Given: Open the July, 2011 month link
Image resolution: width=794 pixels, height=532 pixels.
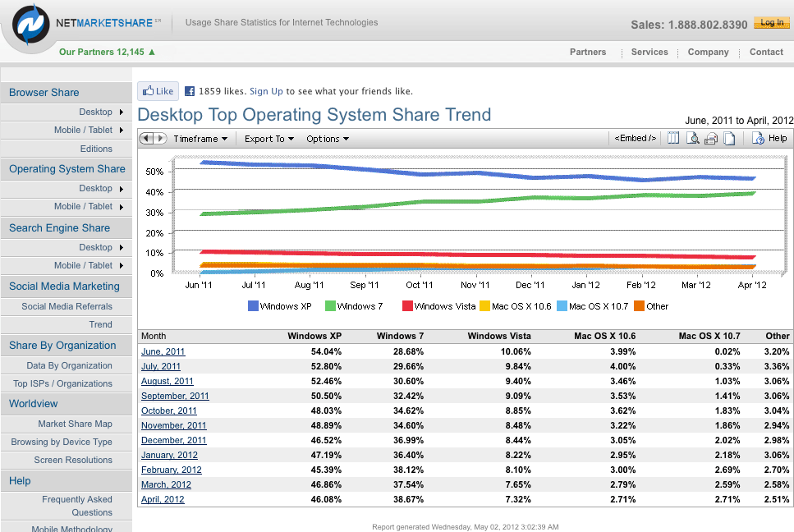Looking at the screenshot, I should pyautogui.click(x=160, y=366).
